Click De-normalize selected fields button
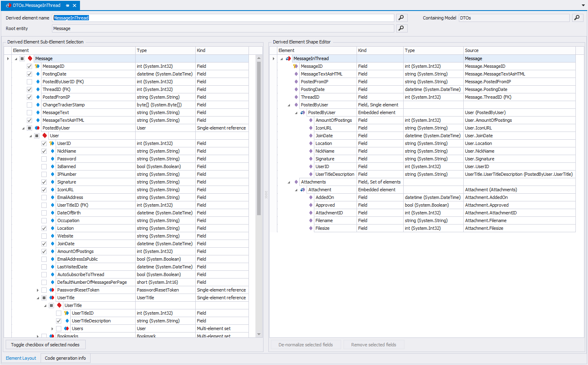 (x=306, y=345)
